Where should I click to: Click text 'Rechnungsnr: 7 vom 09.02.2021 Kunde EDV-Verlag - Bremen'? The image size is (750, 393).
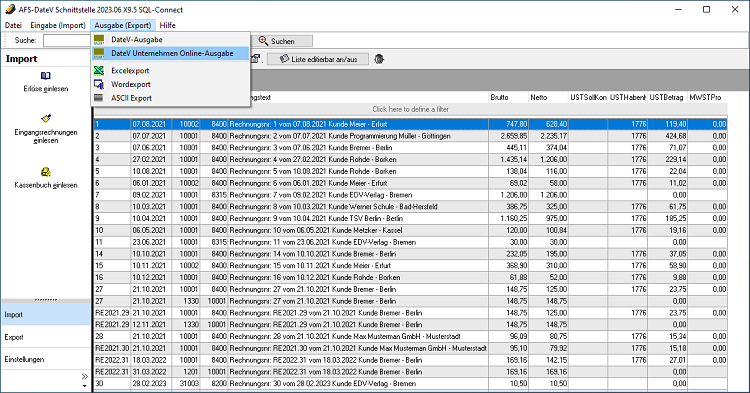[320, 195]
